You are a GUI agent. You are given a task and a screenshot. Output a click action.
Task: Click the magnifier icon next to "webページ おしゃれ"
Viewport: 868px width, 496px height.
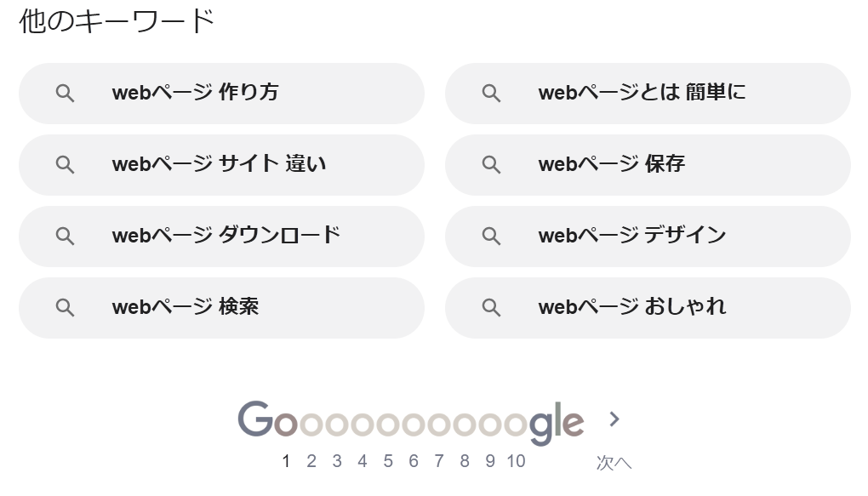(x=492, y=308)
